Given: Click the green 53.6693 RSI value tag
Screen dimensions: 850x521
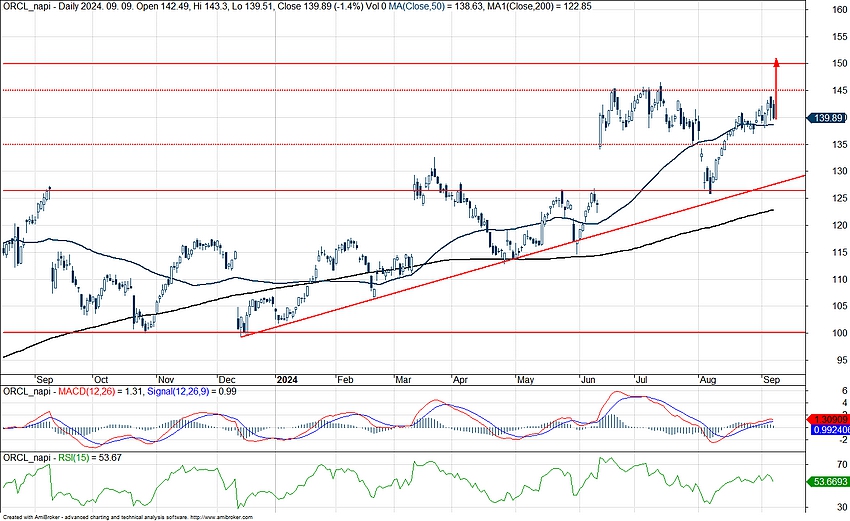Looking at the screenshot, I should point(828,481).
